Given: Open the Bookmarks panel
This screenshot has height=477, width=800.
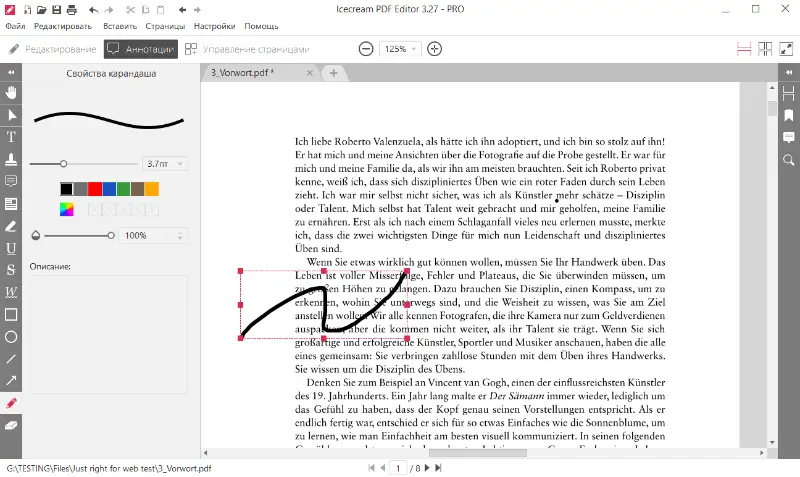Looking at the screenshot, I should pos(789,115).
